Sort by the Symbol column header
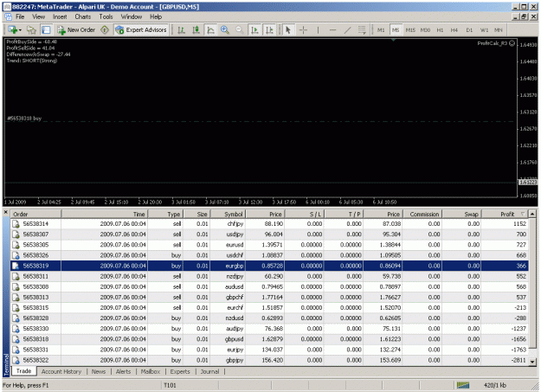Image resolution: width=541 pixels, height=392 pixels. click(228, 214)
